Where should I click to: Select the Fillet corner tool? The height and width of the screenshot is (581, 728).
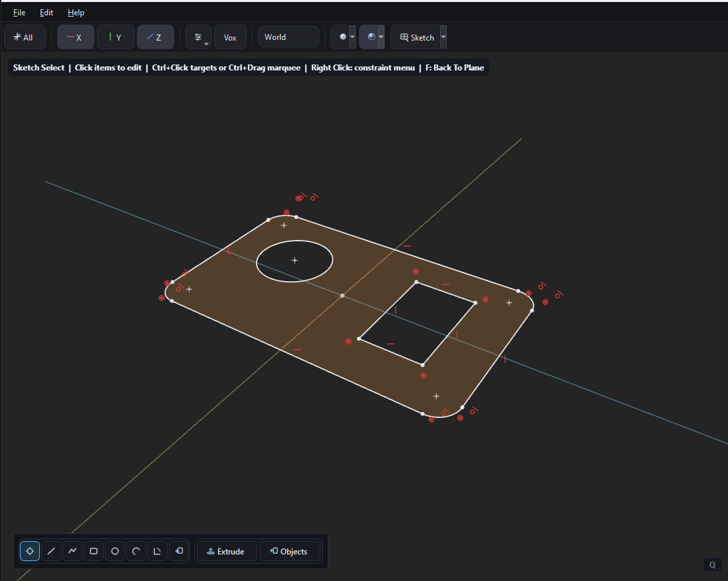pos(157,551)
